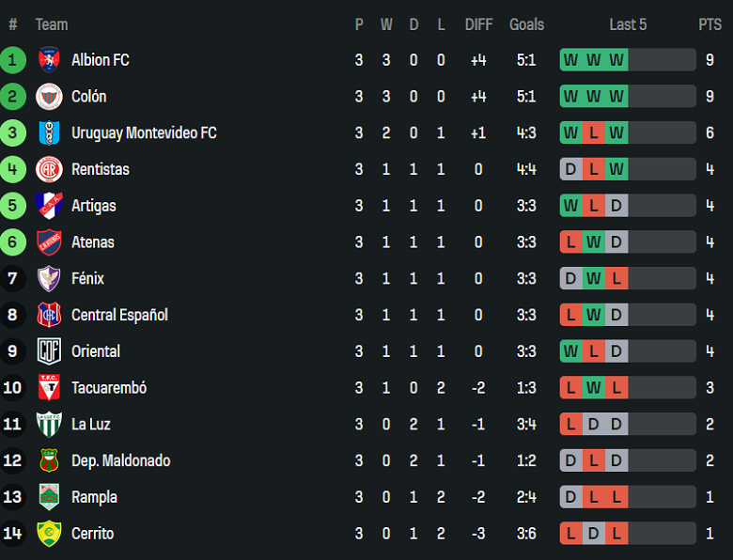733x560 pixels.
Task: Click the Albion FC club crest
Action: pos(49,60)
